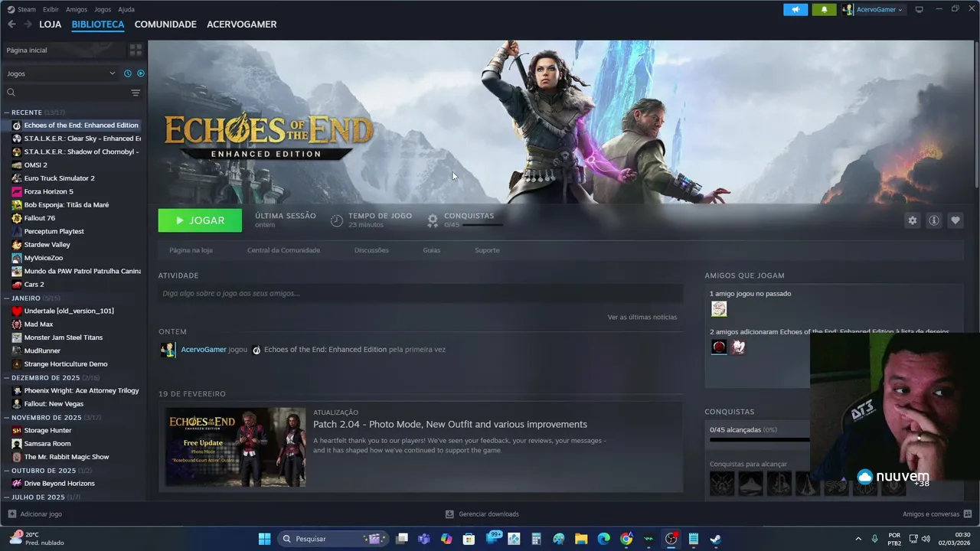980x551 pixels.
Task: Click the add game plus icon
Action: click(x=11, y=514)
